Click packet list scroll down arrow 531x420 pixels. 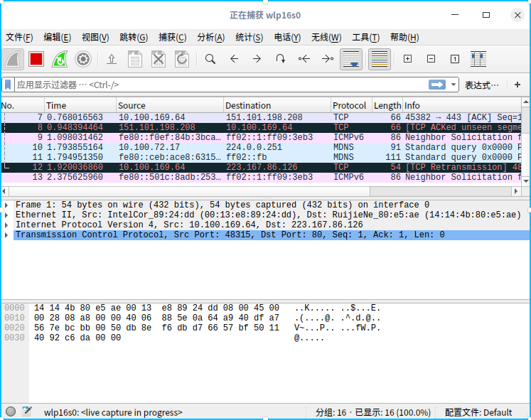(x=525, y=181)
